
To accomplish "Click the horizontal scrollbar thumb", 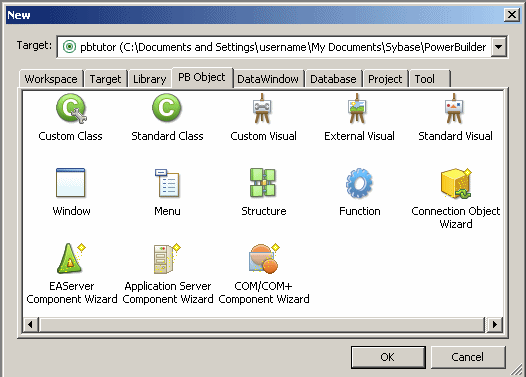I will [x=262, y=324].
